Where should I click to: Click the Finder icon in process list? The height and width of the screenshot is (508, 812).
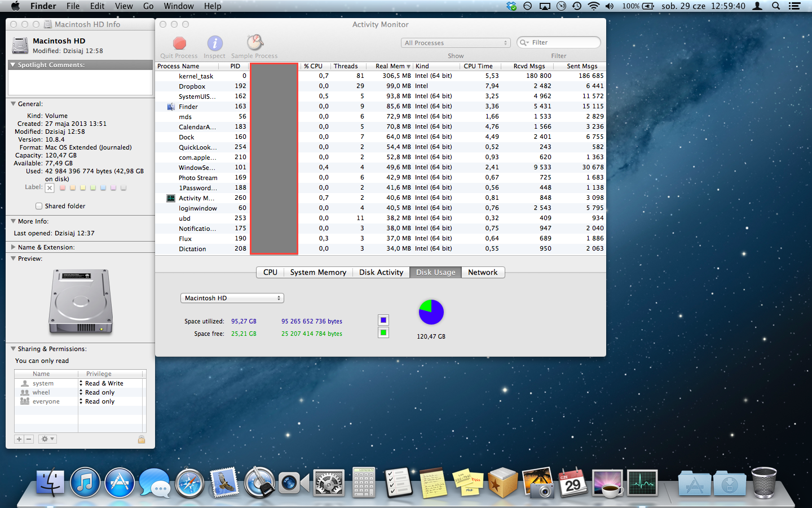click(x=171, y=107)
